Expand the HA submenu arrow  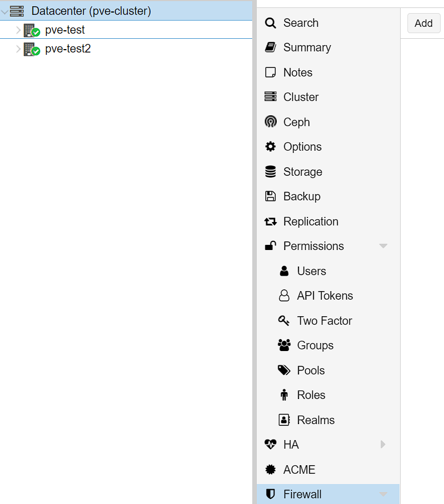(x=382, y=444)
